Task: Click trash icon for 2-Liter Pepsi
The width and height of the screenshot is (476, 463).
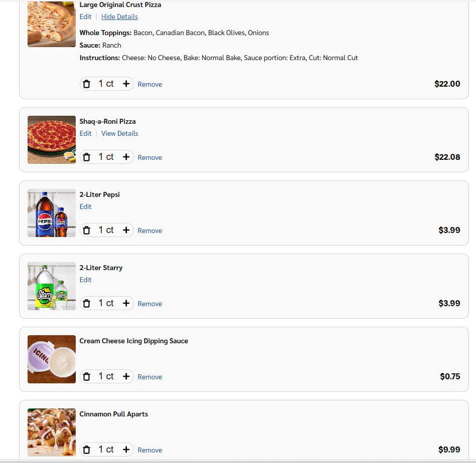Action: 86,230
